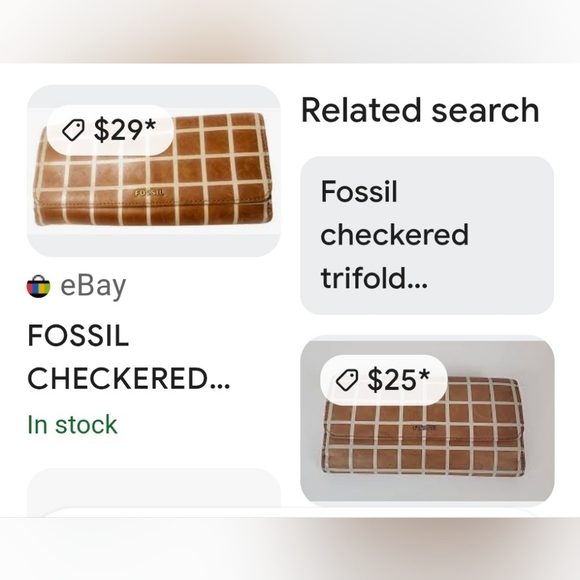Click the Related search heading

(x=420, y=110)
